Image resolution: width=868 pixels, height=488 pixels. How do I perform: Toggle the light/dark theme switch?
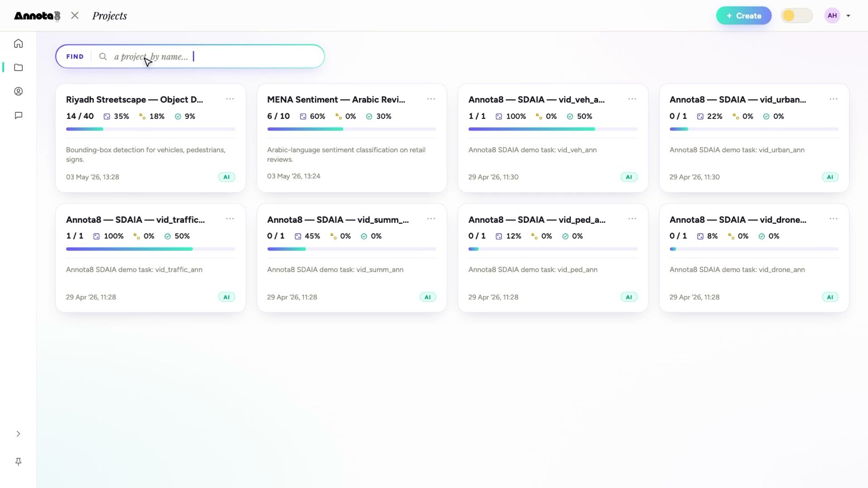click(796, 16)
